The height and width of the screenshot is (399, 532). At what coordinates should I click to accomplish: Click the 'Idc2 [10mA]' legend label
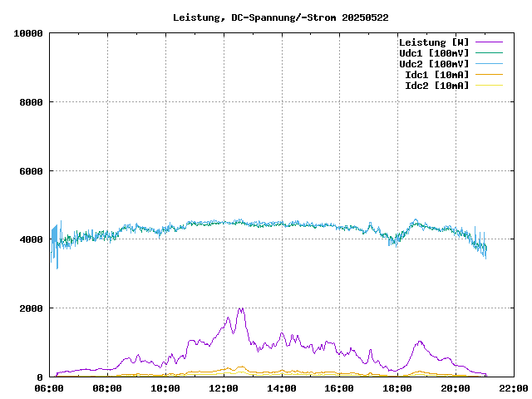click(x=436, y=86)
